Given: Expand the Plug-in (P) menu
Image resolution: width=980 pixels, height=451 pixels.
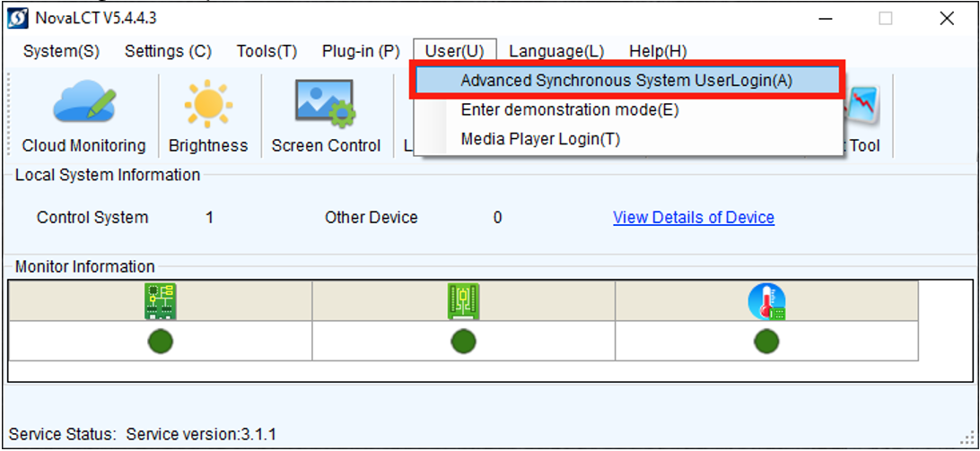Looking at the screenshot, I should click(x=361, y=51).
